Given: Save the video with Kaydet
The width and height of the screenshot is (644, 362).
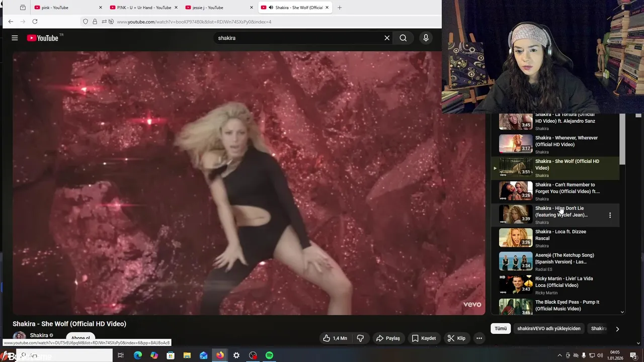Looking at the screenshot, I should [424, 338].
